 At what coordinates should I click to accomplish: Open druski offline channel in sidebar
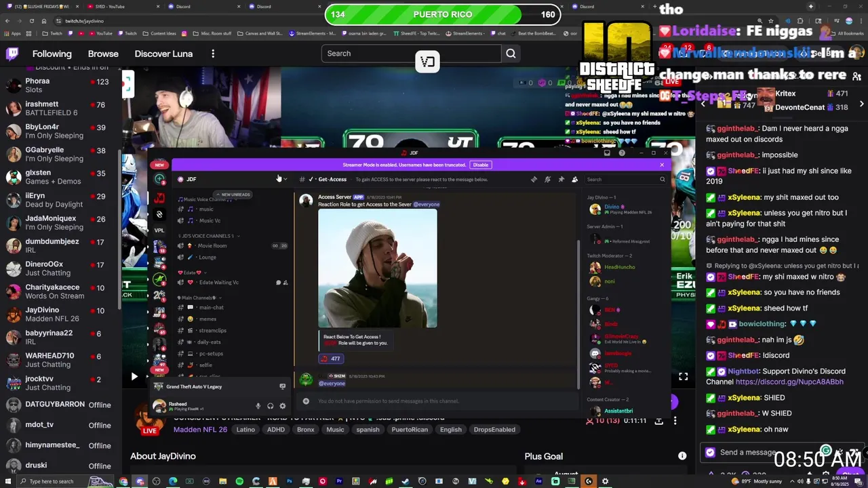(x=61, y=466)
